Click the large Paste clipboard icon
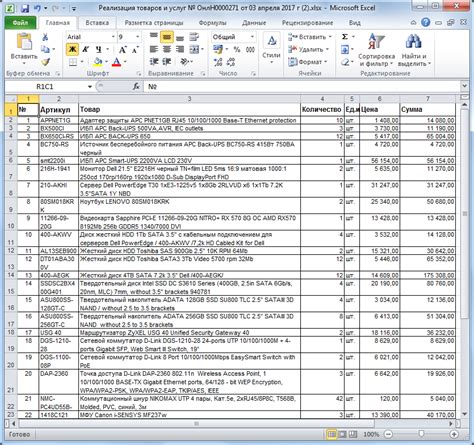 point(24,42)
